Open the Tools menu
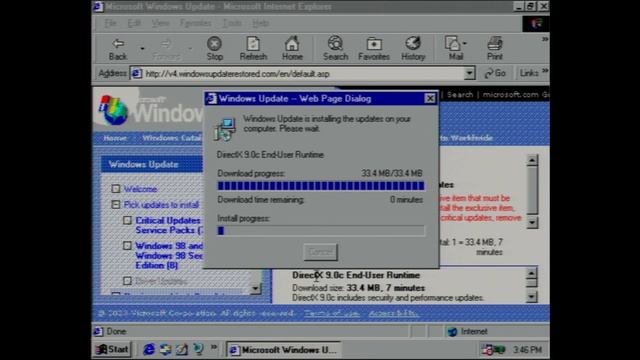Screen dimensions: 640x360 click(232, 23)
